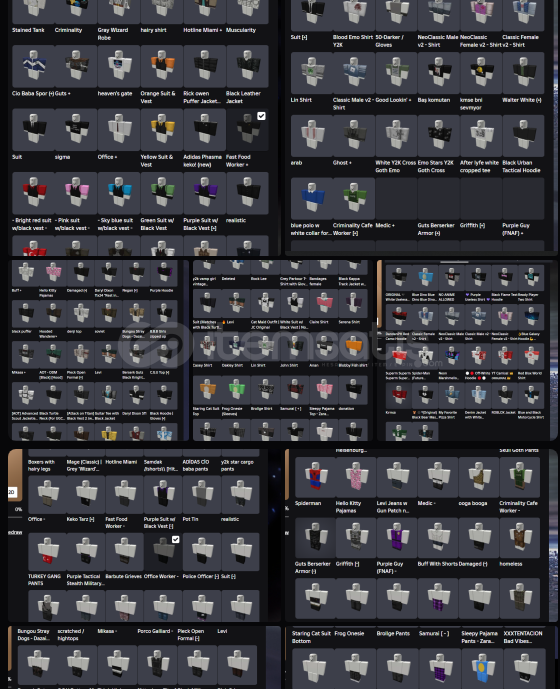The image size is (560, 689).
Task: Select the Bright red suit w/black vest
Action: (33, 193)
